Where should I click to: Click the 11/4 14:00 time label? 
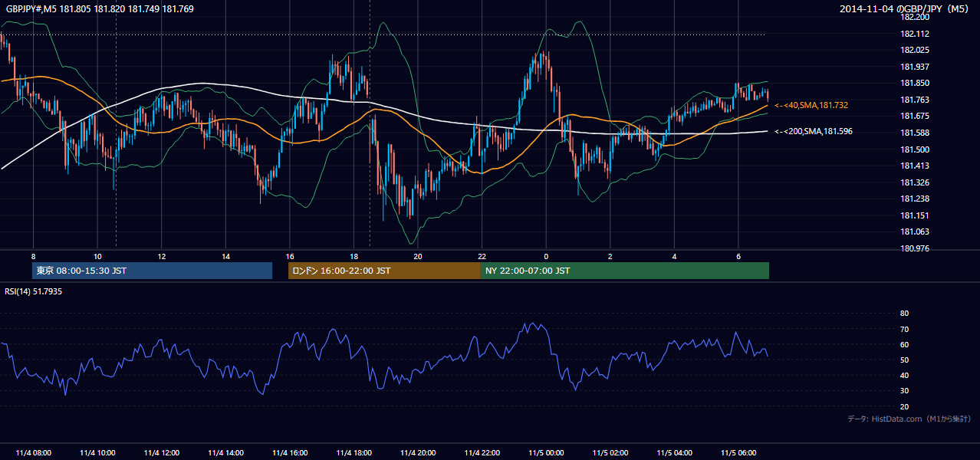click(x=225, y=453)
